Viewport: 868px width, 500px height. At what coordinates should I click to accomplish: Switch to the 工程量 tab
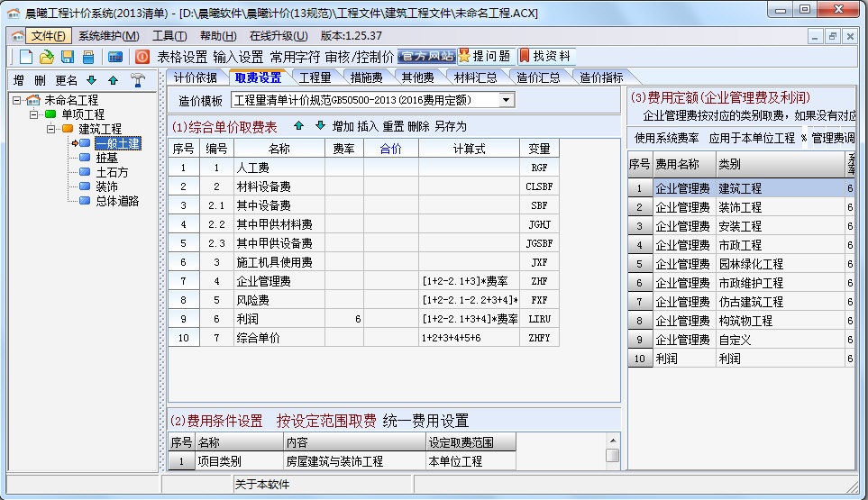(x=315, y=77)
